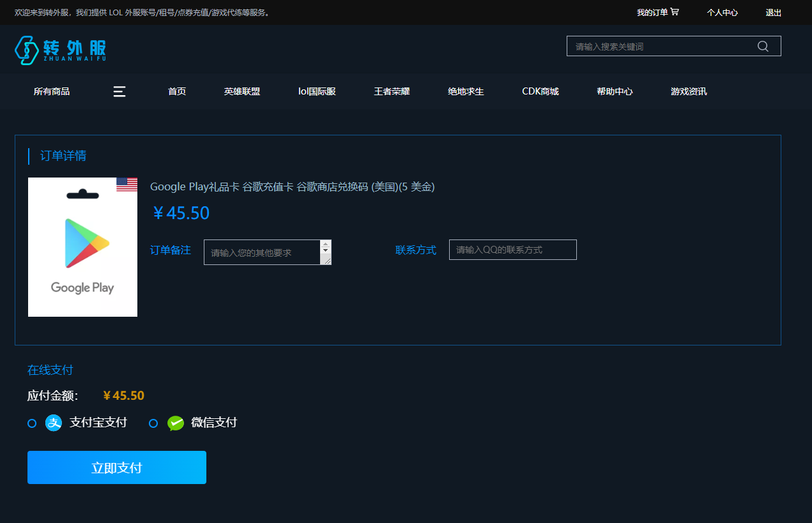Click the 微信支付 label text
The height and width of the screenshot is (523, 812).
tap(214, 422)
